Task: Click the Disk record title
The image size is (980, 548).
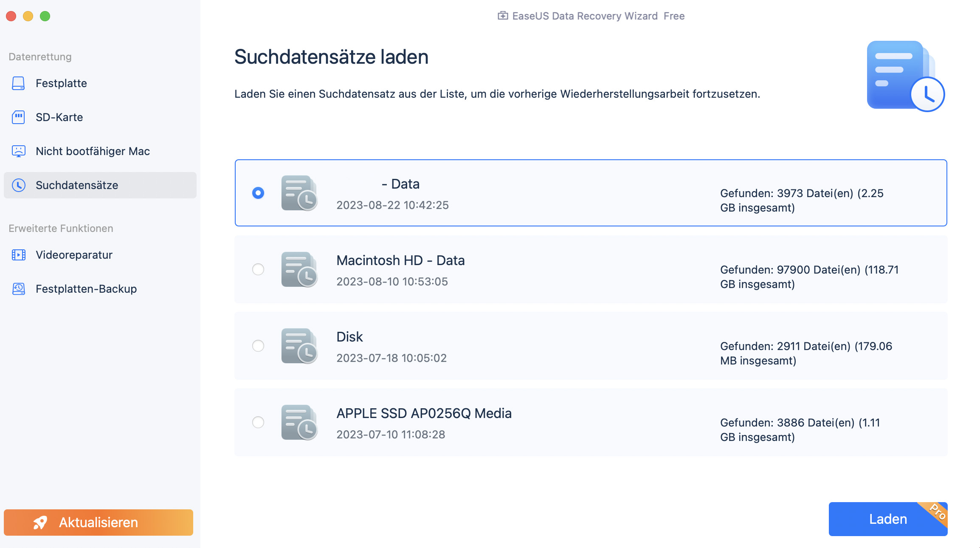Action: pyautogui.click(x=349, y=337)
